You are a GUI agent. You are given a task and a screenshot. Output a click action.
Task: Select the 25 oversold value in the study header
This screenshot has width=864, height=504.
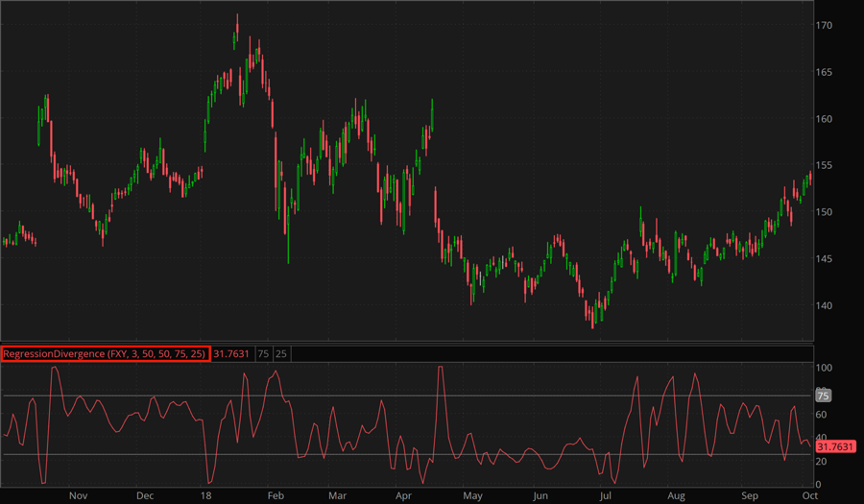point(281,353)
